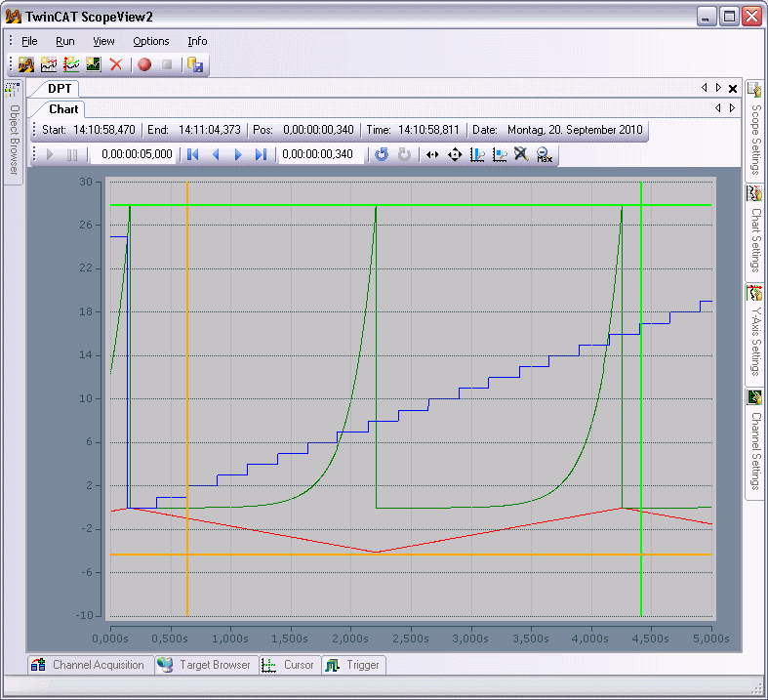Minimize the TwinCAT ScopeView2 window
This screenshot has width=768, height=700.
click(706, 18)
